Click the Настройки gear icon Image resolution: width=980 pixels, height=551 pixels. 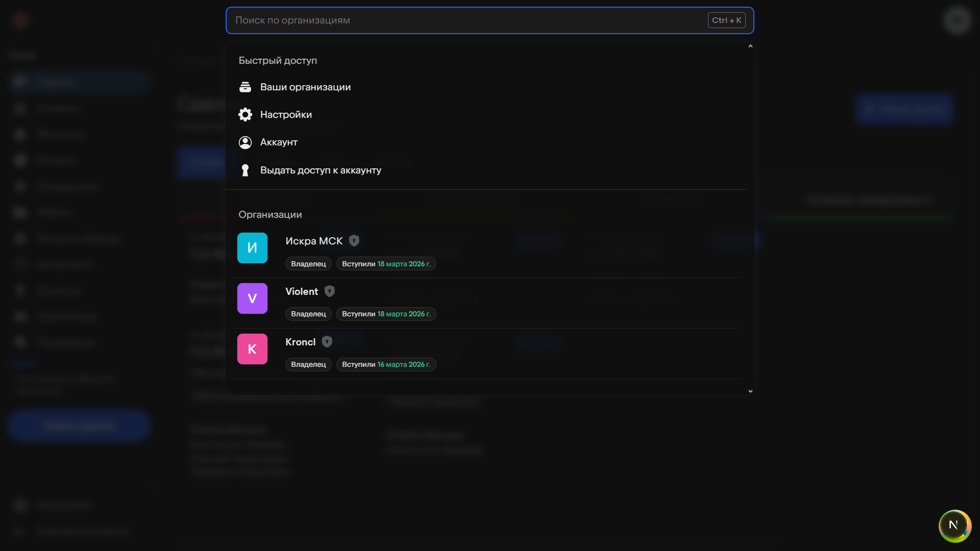245,115
